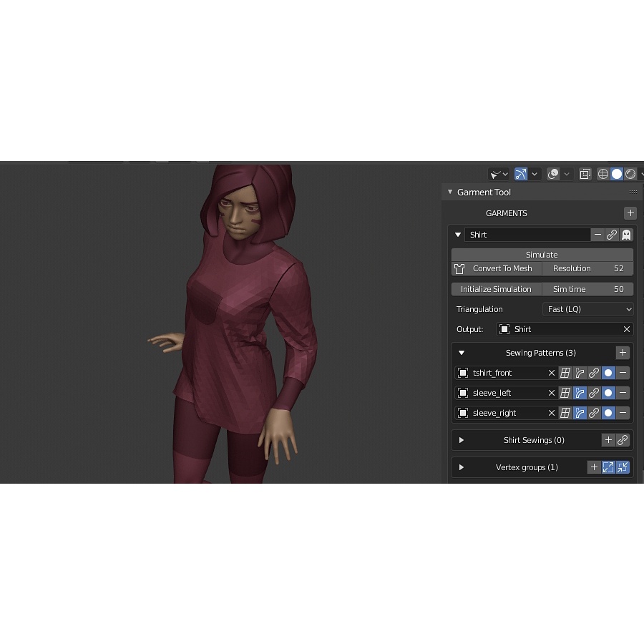The image size is (644, 644).
Task: Open the Triangulation Fast (LQ) dropdown
Action: [587, 309]
